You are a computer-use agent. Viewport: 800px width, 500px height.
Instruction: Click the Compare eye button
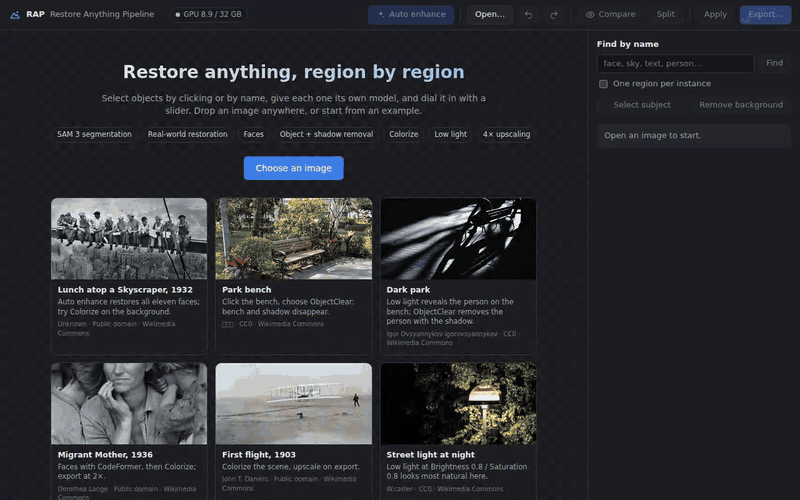611,14
